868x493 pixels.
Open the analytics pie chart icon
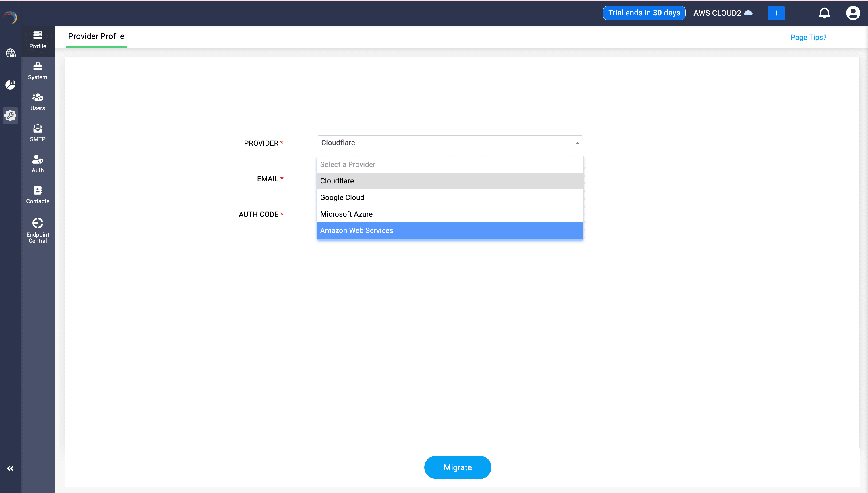click(10, 85)
